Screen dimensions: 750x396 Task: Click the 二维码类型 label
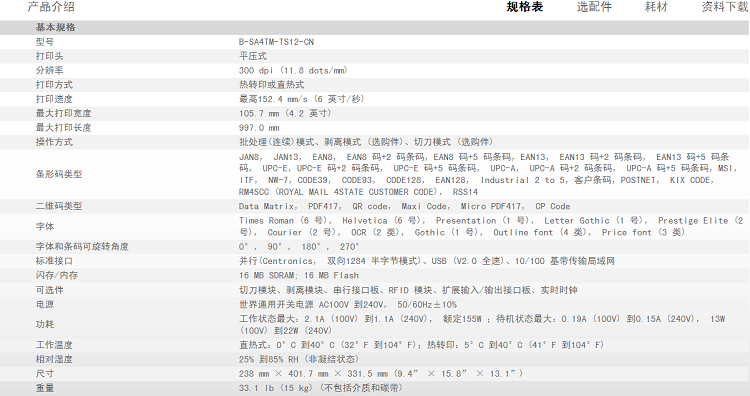(x=59, y=206)
